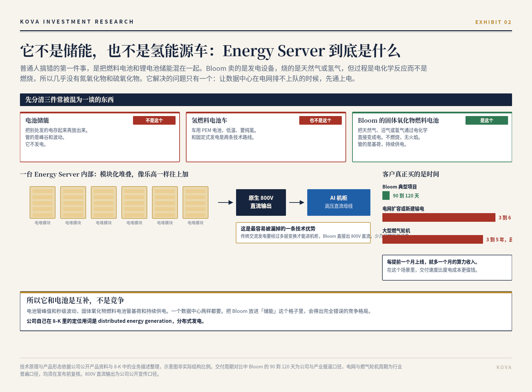Image resolution: width=532 pixels, height=392 pixels.
Task: Select the line "在这个场景里，交付速度比度电成本更值钱。"
Action: coord(433,270)
